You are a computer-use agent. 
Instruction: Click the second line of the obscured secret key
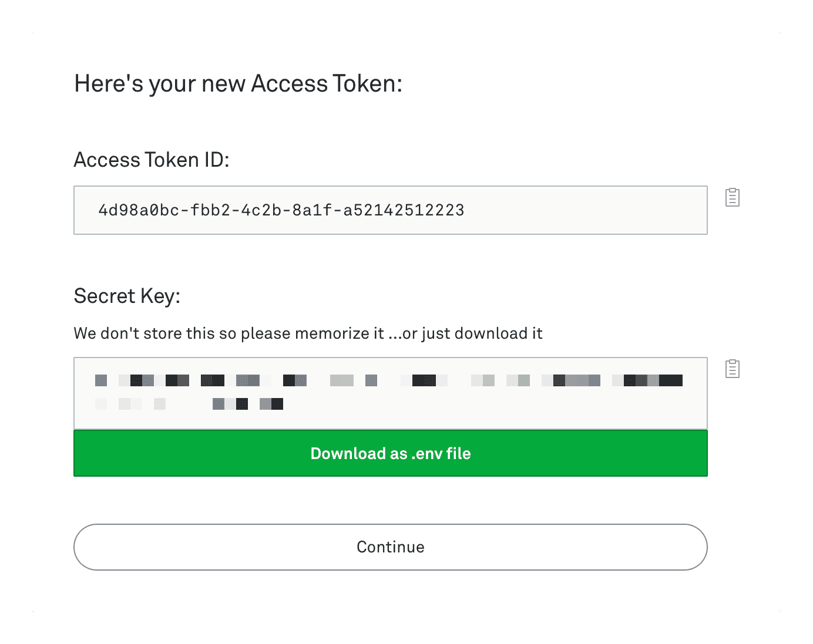pyautogui.click(x=189, y=404)
